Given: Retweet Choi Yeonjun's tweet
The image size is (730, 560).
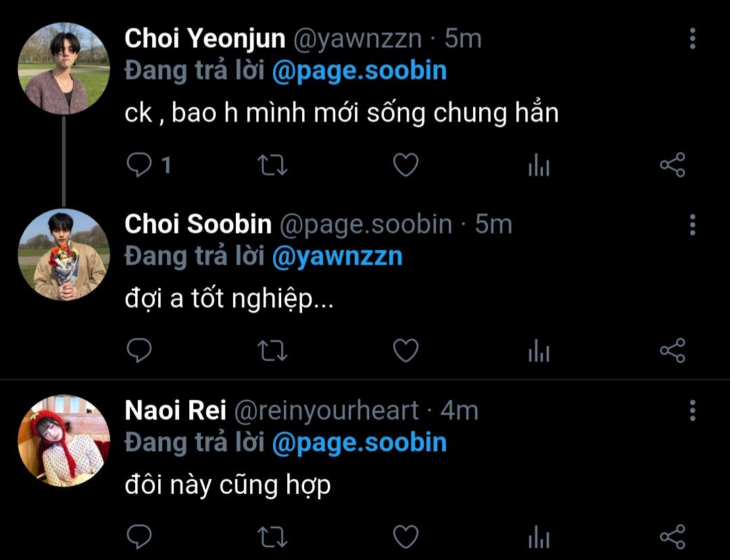Looking at the screenshot, I should (x=273, y=165).
